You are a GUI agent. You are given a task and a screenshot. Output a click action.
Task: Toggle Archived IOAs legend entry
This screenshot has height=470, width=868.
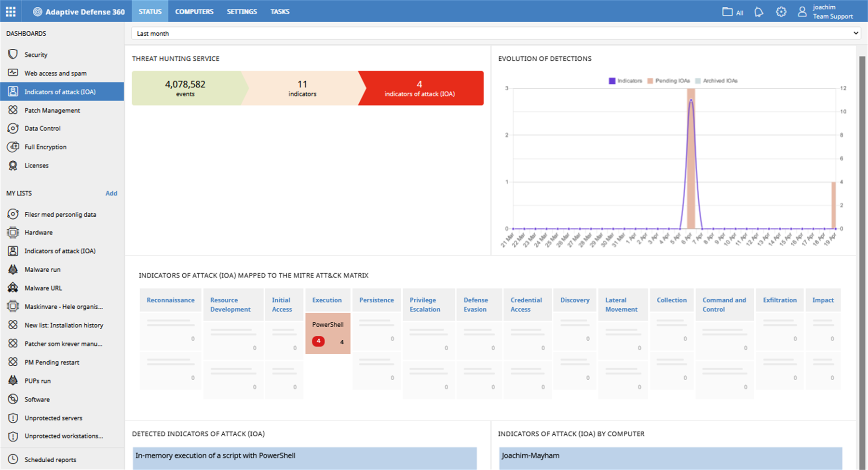coord(716,81)
